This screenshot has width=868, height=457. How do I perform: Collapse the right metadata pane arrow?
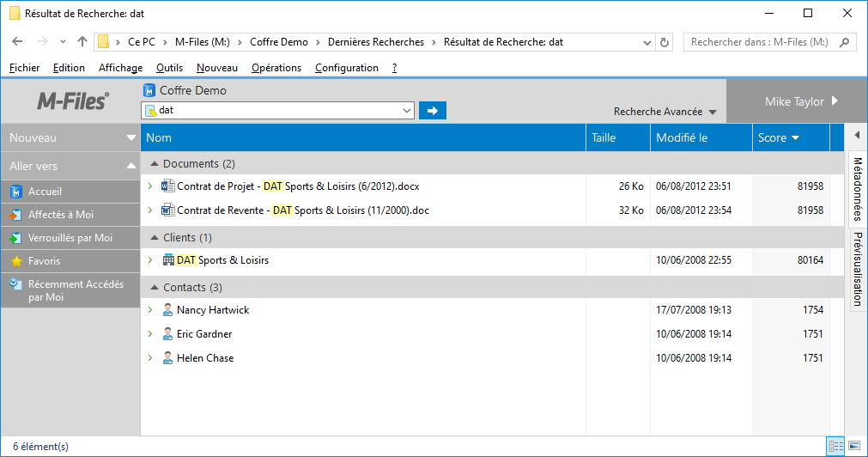point(856,135)
